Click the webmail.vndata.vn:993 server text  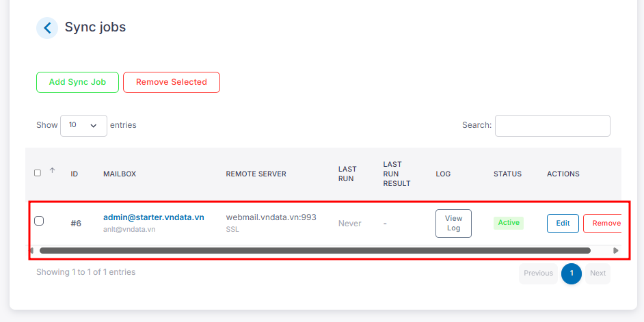click(x=271, y=217)
